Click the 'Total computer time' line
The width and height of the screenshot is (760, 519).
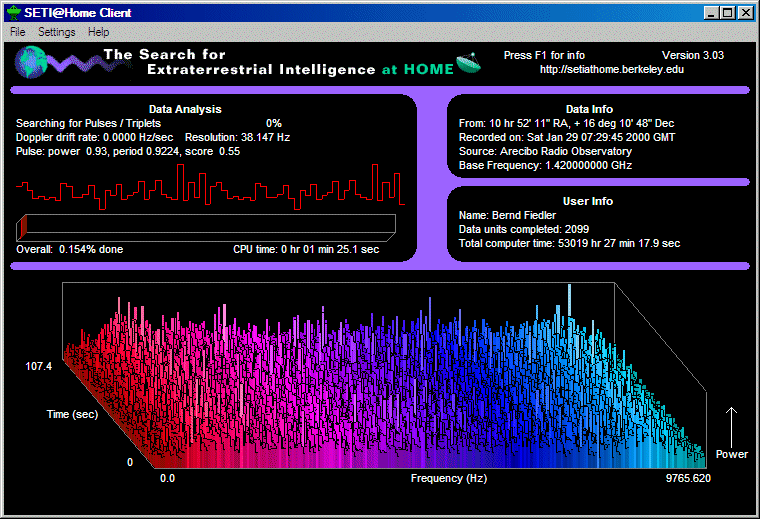pos(569,244)
